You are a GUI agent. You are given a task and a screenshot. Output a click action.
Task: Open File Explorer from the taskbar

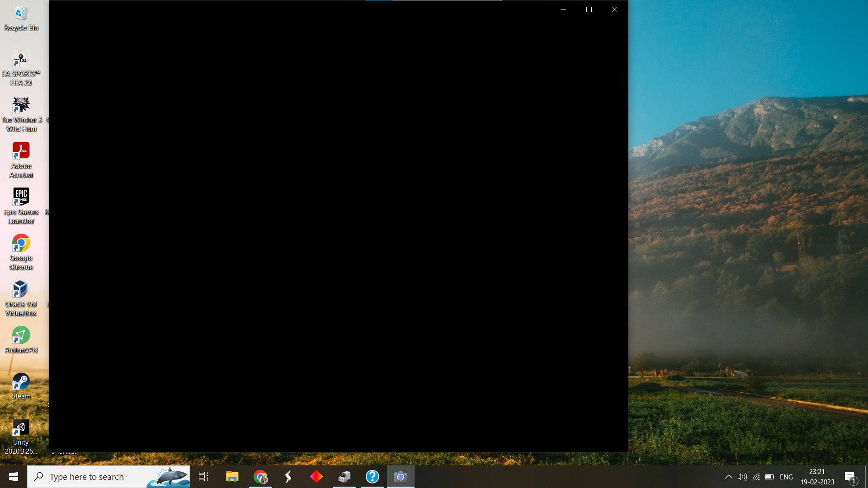coord(232,477)
